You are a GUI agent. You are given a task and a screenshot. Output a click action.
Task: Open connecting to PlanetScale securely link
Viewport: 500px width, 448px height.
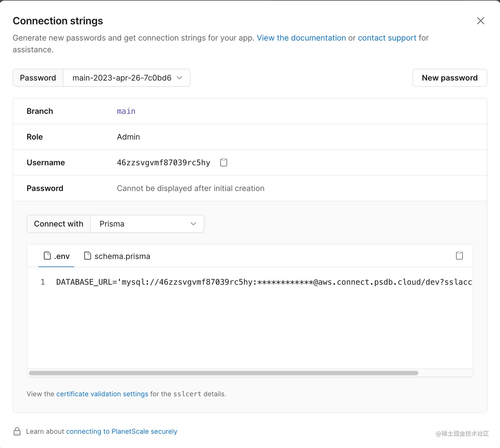tap(122, 431)
